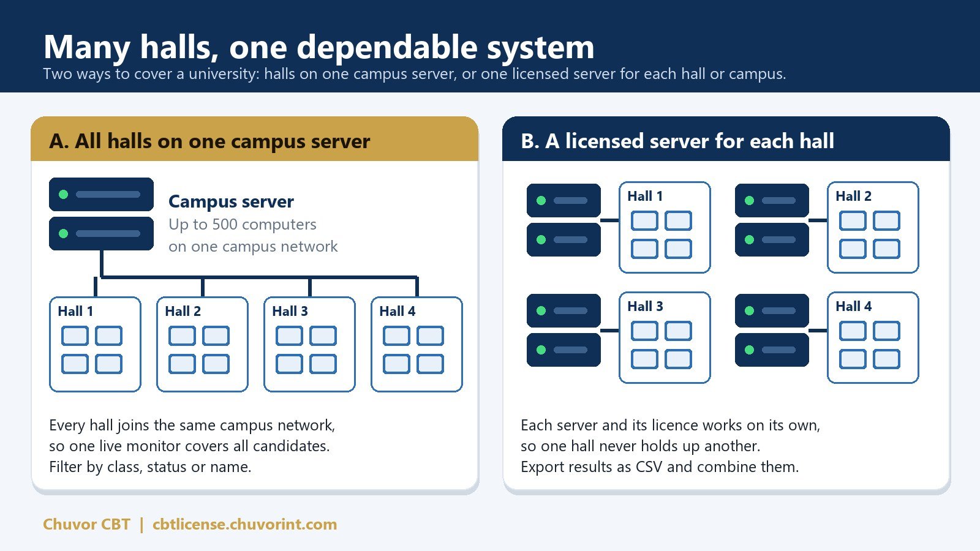Open the cbtlicense.chuvorint.com link
This screenshot has width=980, height=551.
[x=244, y=525]
